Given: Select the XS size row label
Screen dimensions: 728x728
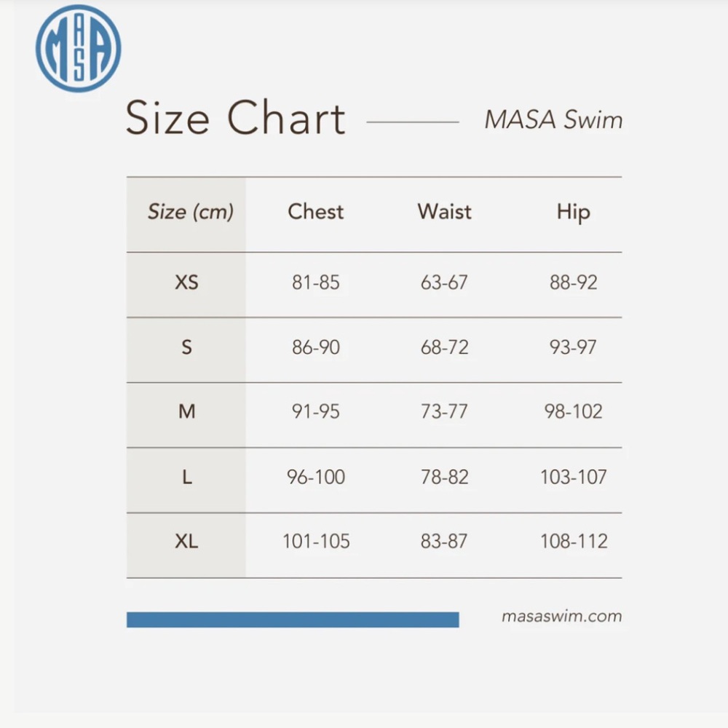Looking at the screenshot, I should 186,282.
